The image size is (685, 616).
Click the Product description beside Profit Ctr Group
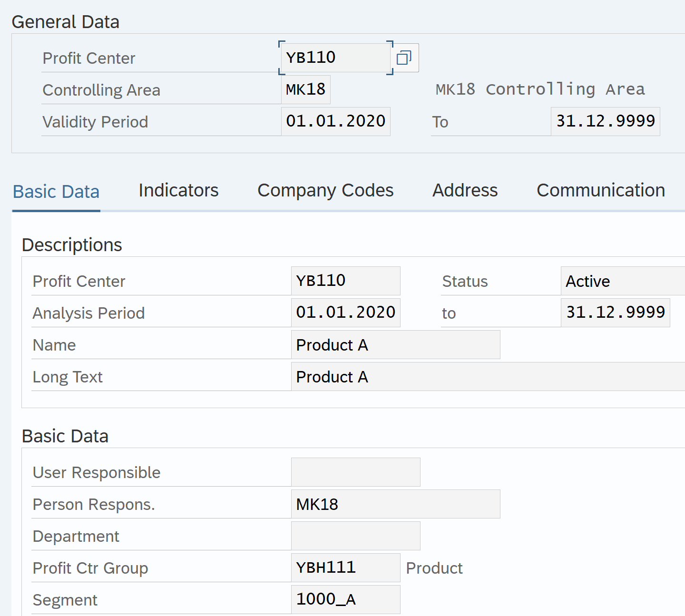(x=434, y=568)
